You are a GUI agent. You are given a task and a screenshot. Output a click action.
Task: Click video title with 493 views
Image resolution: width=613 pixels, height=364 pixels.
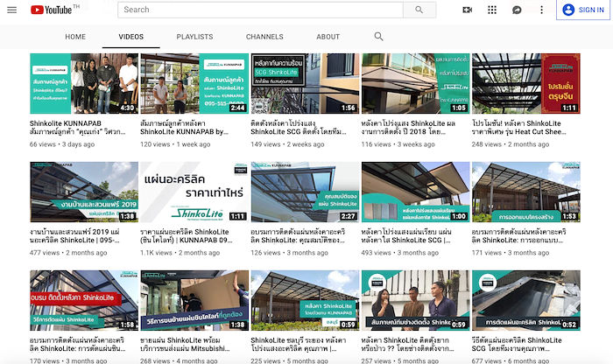(x=406, y=236)
